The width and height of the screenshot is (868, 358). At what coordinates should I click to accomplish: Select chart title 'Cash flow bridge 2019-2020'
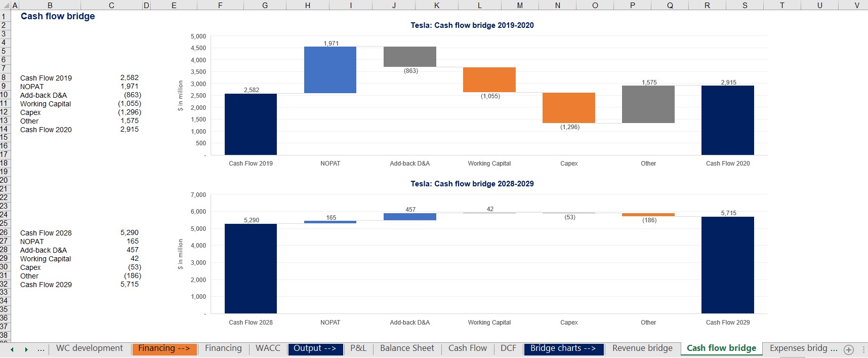(472, 25)
